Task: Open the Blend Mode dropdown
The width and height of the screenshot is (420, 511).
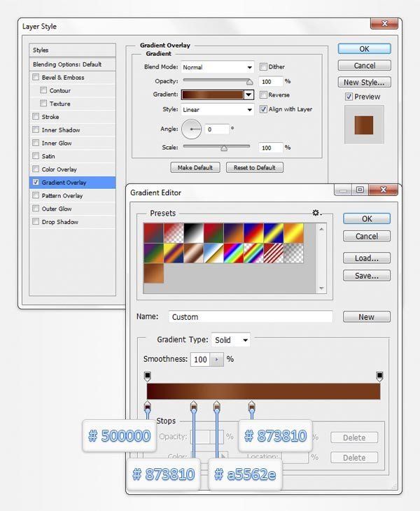Action: click(217, 67)
